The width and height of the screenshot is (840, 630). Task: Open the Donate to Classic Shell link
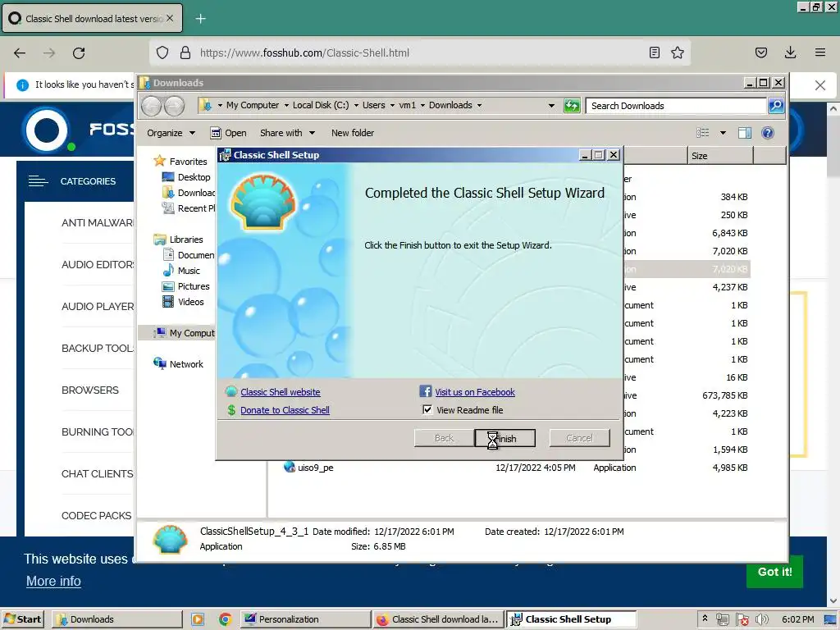[285, 410]
